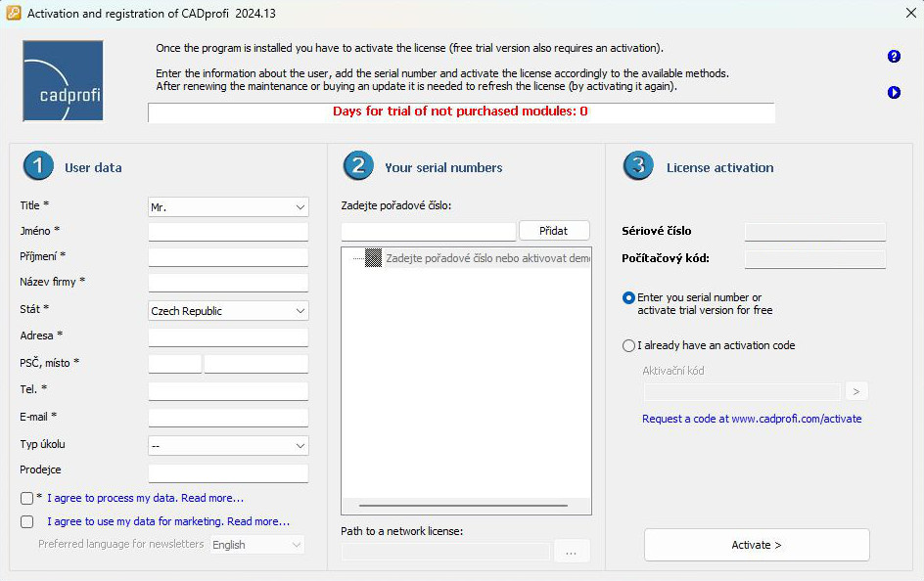Click the serial number entry field
The height and width of the screenshot is (581, 924).
pos(429,232)
